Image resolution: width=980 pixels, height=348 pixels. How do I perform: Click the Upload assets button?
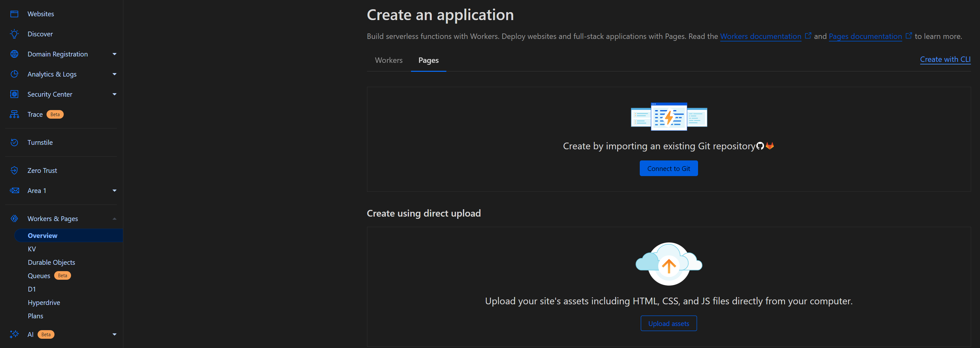(x=668, y=323)
